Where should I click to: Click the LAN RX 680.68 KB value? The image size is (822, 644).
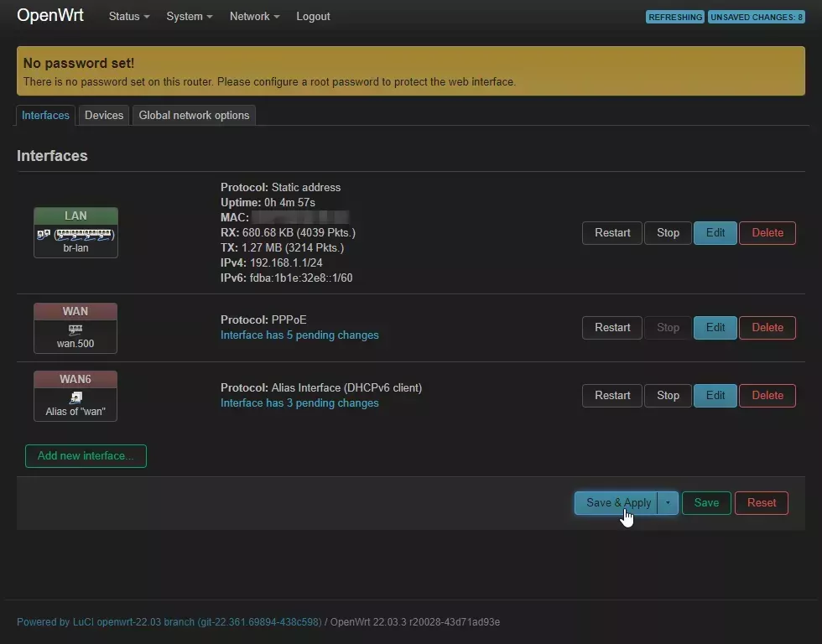coord(299,232)
